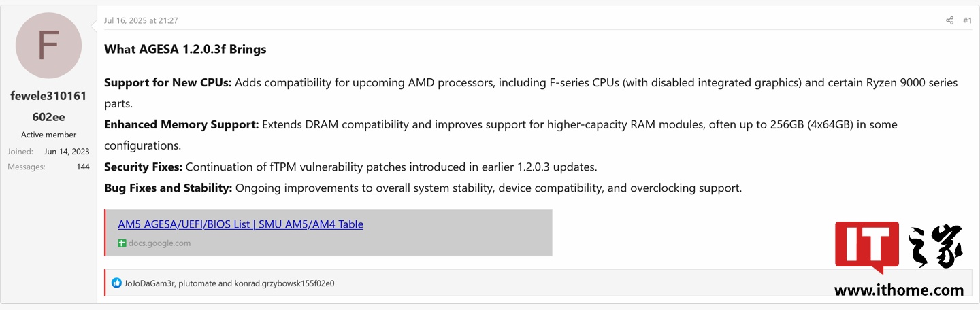980x310 pixels.
Task: Open konrad.grzybowsk155f02e0 from the likes
Action: (x=284, y=283)
